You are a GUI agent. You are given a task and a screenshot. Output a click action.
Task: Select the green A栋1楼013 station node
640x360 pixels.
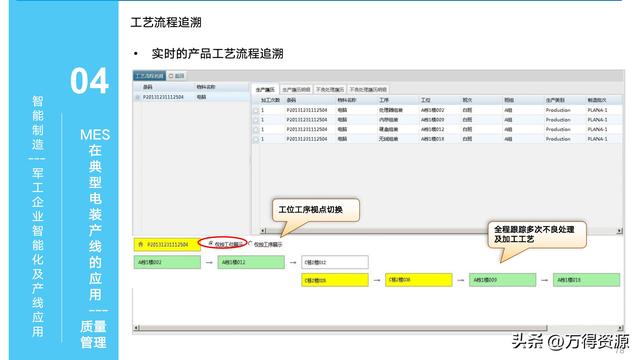[587, 280]
